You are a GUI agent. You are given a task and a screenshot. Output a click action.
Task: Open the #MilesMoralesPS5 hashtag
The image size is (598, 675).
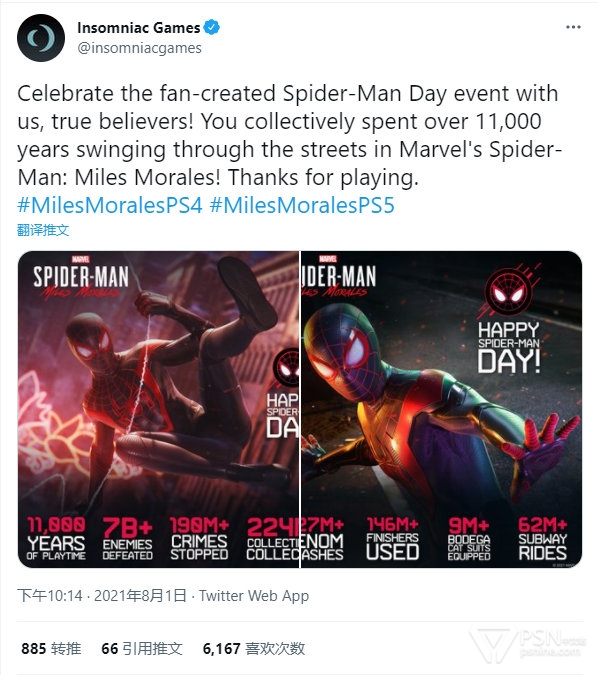tap(302, 205)
